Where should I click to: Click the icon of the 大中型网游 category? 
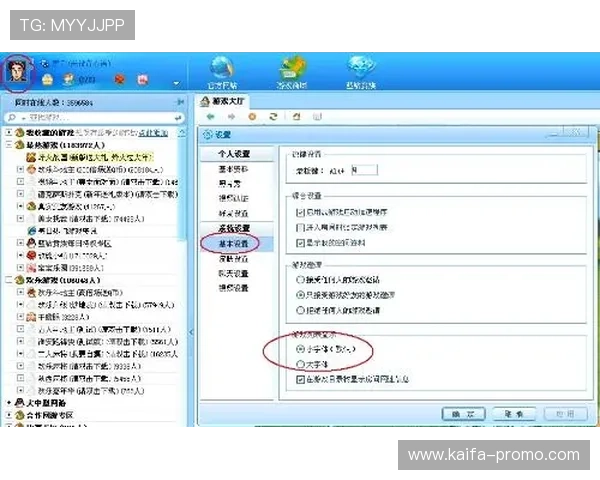pos(20,402)
